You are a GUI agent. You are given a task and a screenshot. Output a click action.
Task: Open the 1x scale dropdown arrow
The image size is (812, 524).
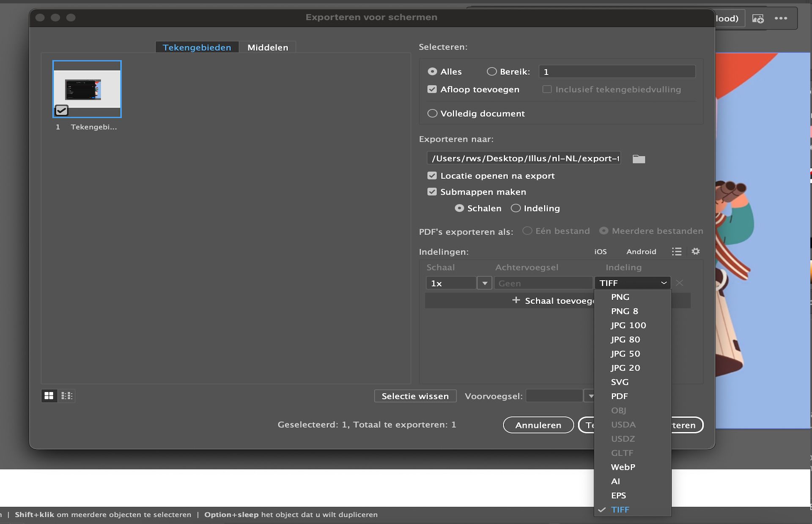(485, 283)
